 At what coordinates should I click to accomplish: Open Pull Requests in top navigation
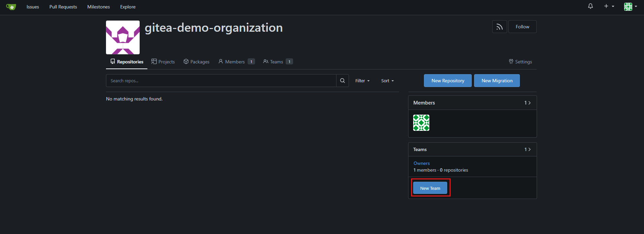pyautogui.click(x=63, y=7)
